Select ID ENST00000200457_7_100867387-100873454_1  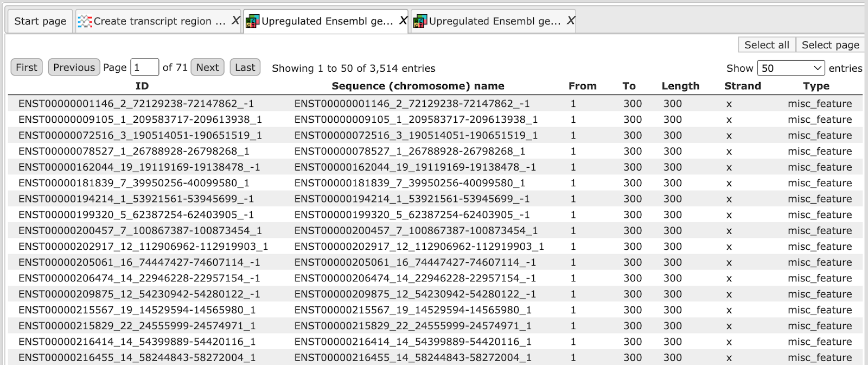pos(140,231)
